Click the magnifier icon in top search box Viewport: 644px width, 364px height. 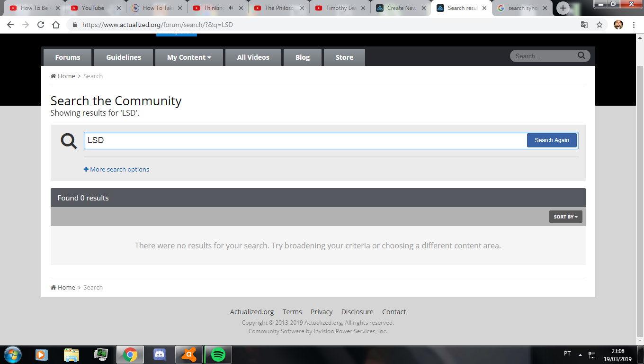coord(581,56)
